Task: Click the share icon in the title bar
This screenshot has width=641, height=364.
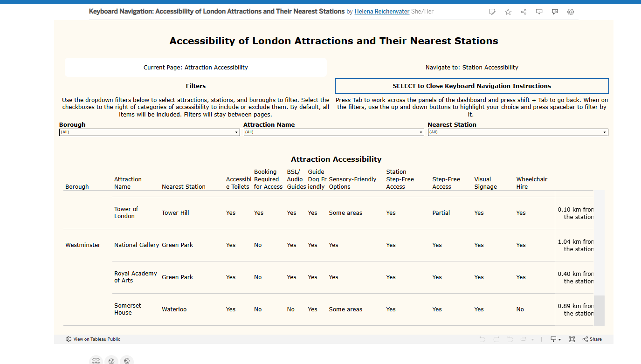Action: (524, 12)
